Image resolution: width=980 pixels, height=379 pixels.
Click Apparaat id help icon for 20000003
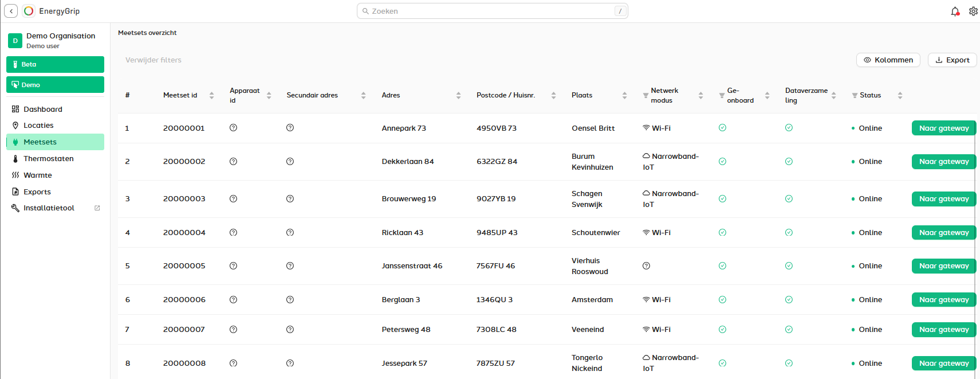point(233,198)
